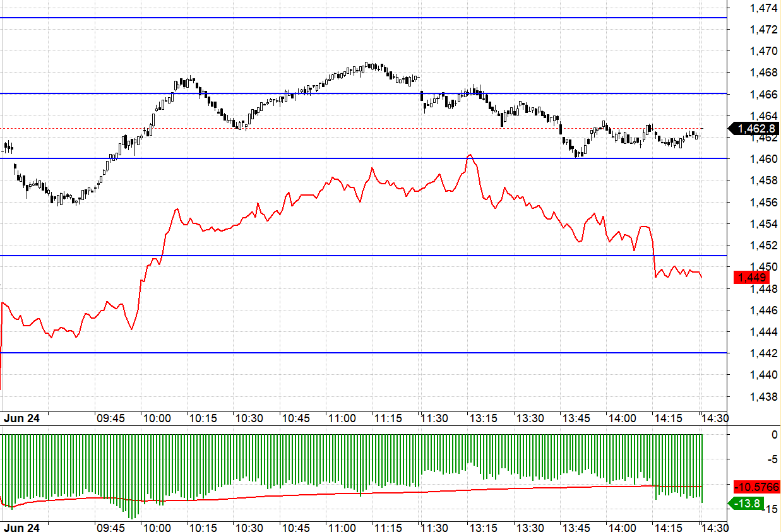781x532 pixels.
Task: Click the 1,474 label on price axis
Action: 763,8
